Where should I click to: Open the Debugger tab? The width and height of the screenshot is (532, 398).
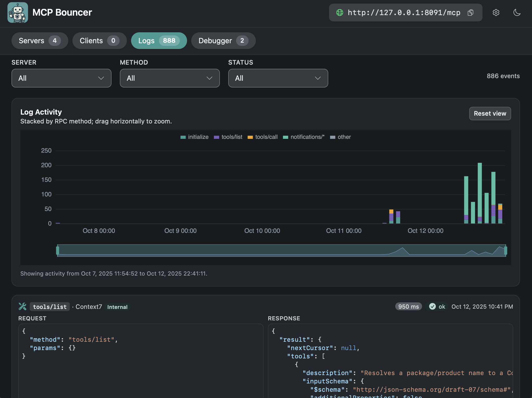coord(223,41)
